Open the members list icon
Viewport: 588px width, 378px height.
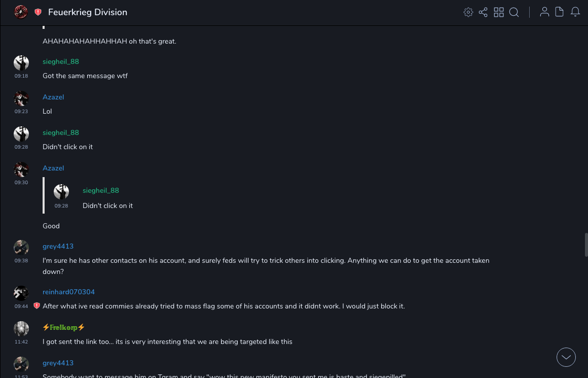pyautogui.click(x=544, y=12)
